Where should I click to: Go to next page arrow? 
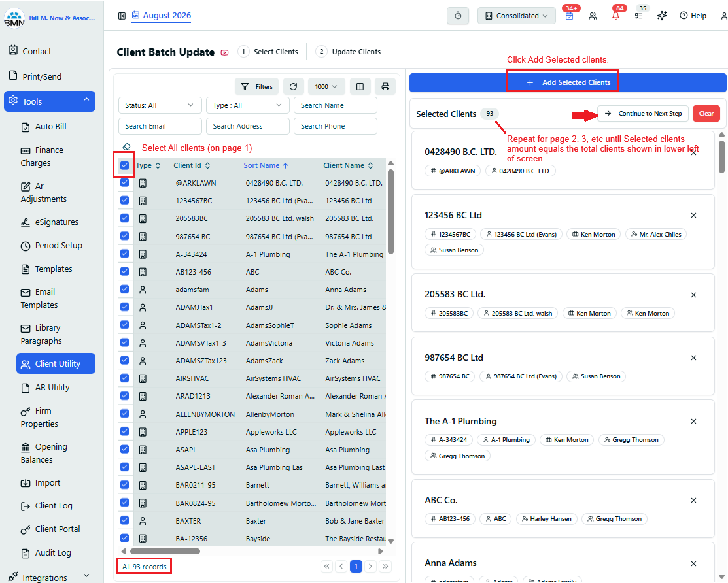point(370,566)
